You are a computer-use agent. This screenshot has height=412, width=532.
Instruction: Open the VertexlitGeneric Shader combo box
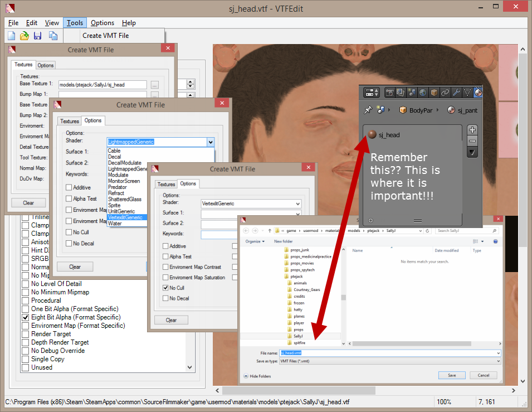pyautogui.click(x=251, y=203)
